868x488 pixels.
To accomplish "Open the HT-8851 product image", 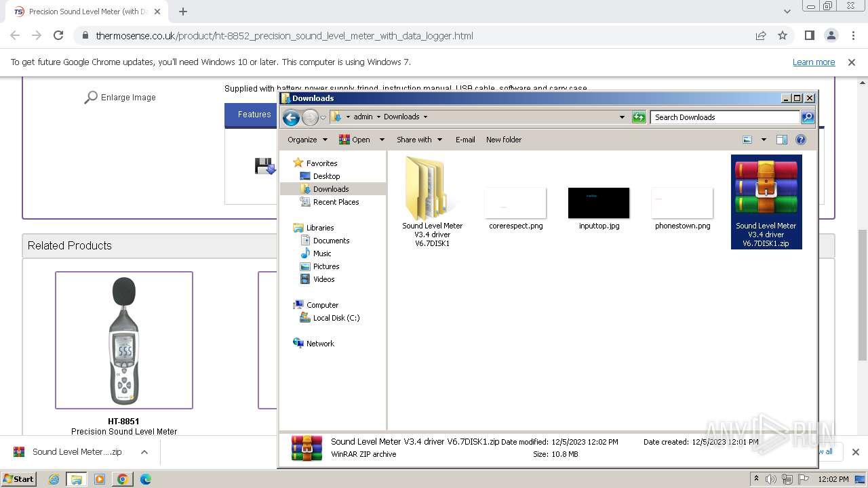I will 124,340.
